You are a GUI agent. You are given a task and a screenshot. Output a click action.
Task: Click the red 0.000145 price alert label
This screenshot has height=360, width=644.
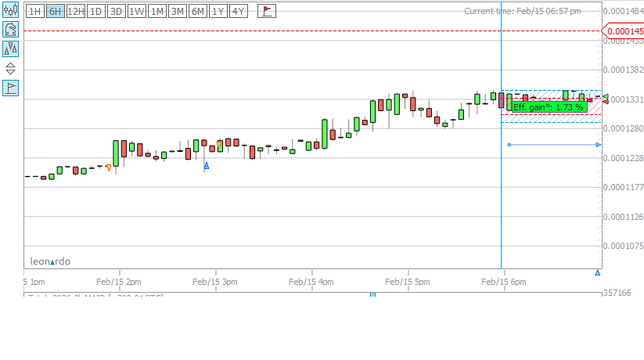(x=623, y=31)
